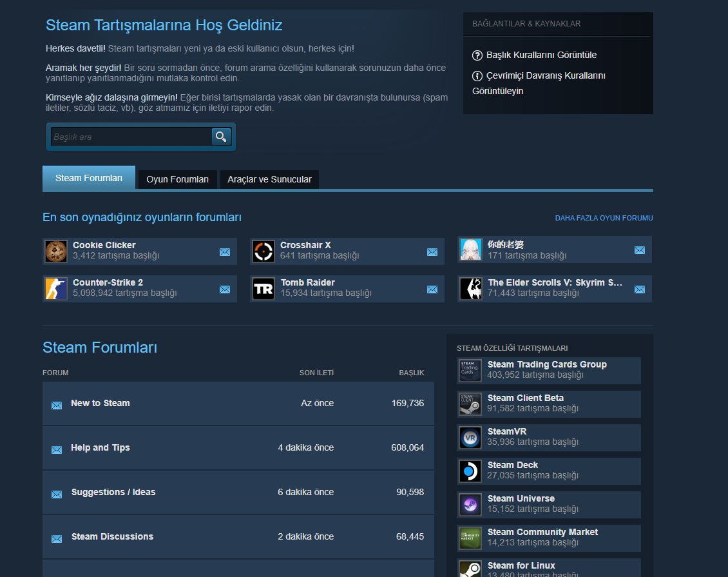Open the 你的老婆 forum title

pyautogui.click(x=506, y=244)
